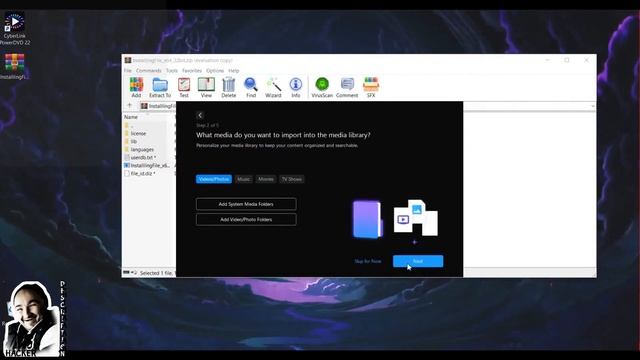Screen dimensions: 640x360
Task: Click the blue Next button
Action: click(x=418, y=261)
